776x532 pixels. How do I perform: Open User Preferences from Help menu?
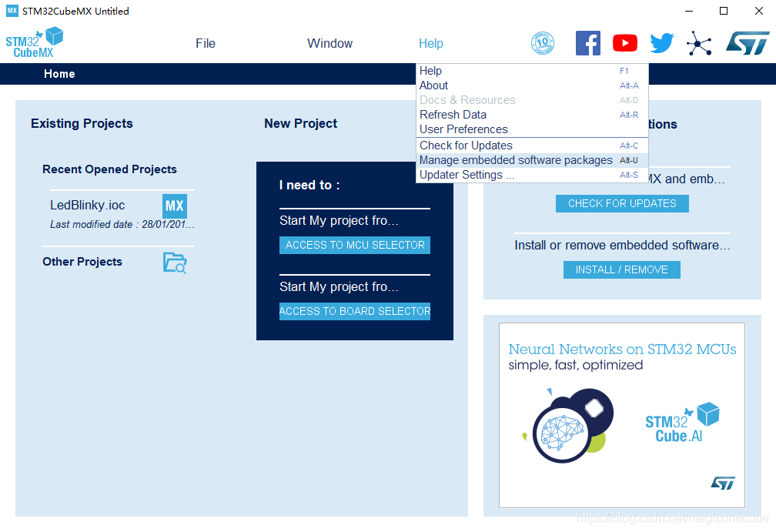[532, 129]
